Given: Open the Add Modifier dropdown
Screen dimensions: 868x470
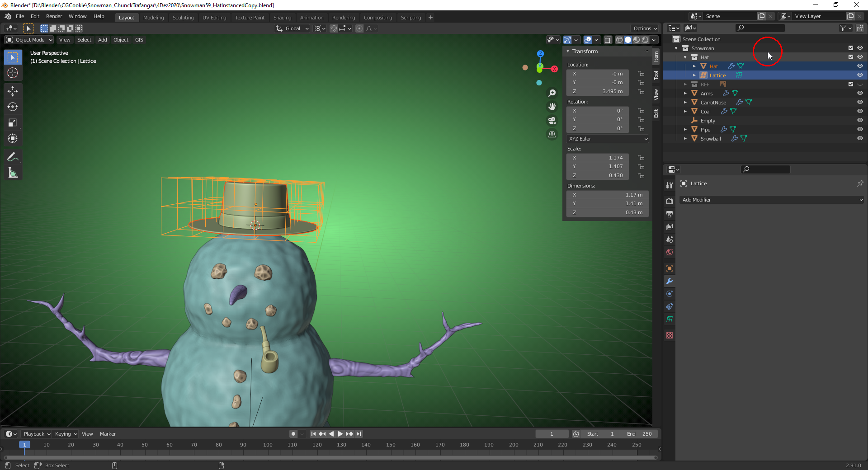Looking at the screenshot, I should coord(772,200).
